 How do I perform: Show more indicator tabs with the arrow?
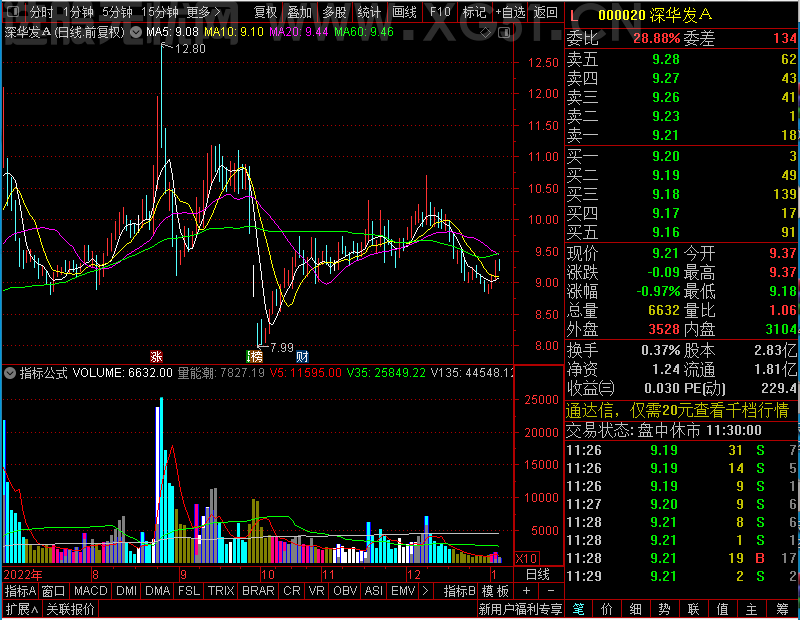(x=425, y=591)
